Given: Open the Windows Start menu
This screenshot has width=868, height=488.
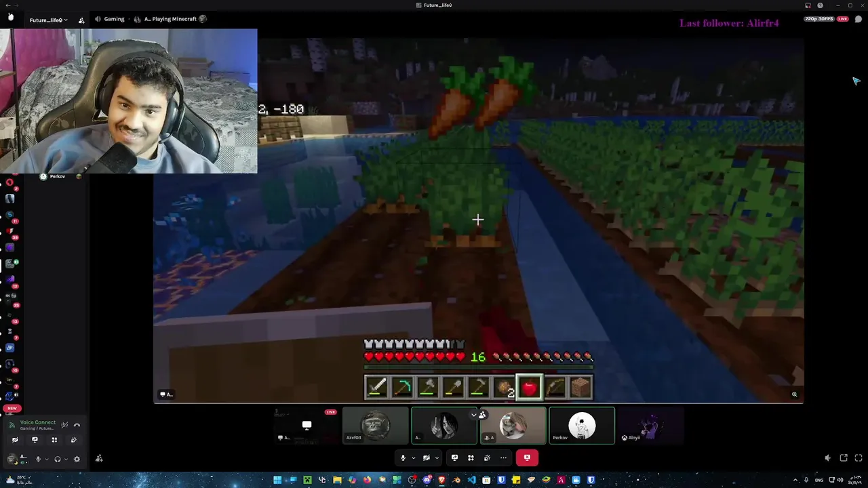Looking at the screenshot, I should pyautogui.click(x=277, y=480).
